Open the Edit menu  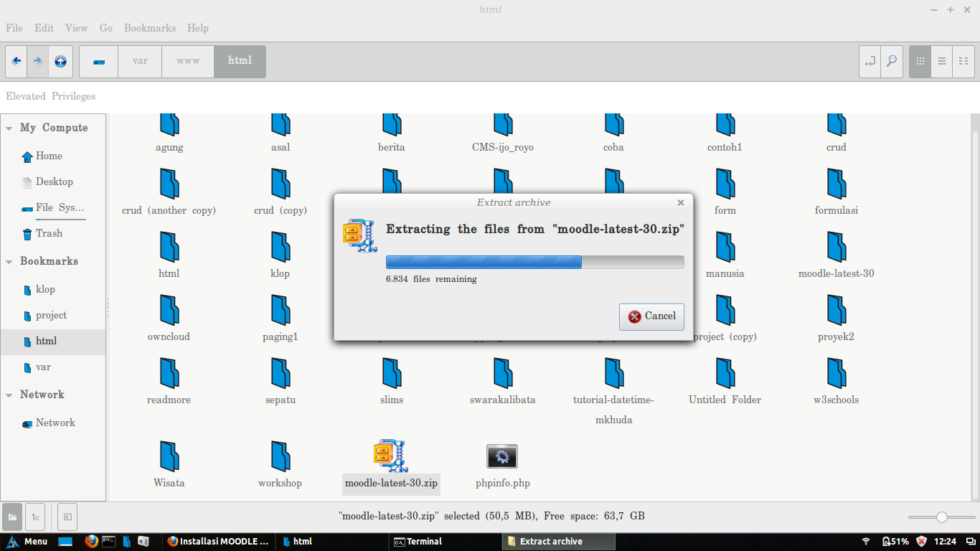[44, 28]
